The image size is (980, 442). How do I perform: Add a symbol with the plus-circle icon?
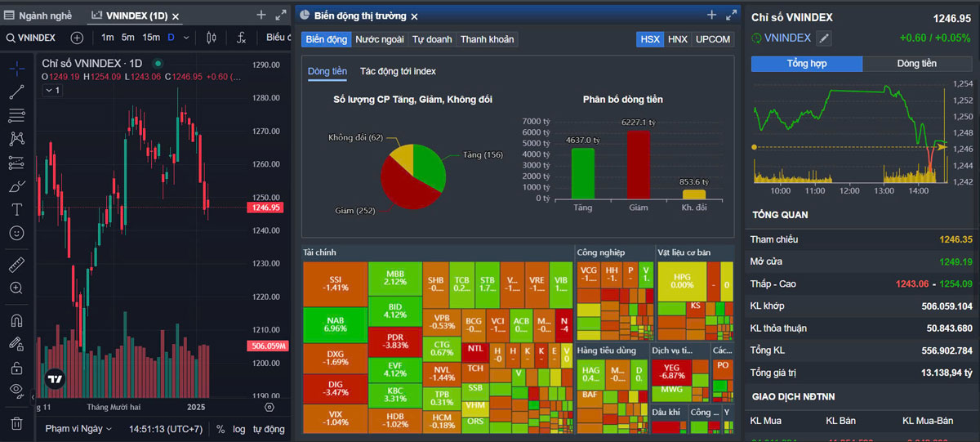pos(77,38)
